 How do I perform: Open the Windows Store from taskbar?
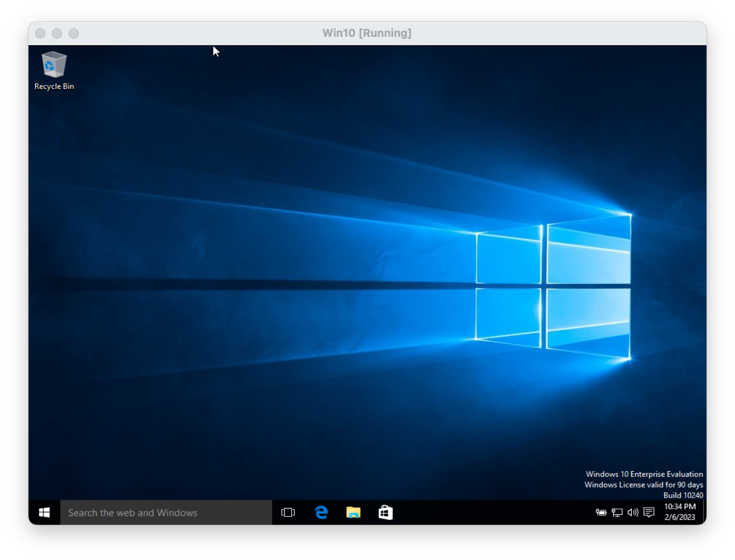click(x=385, y=512)
